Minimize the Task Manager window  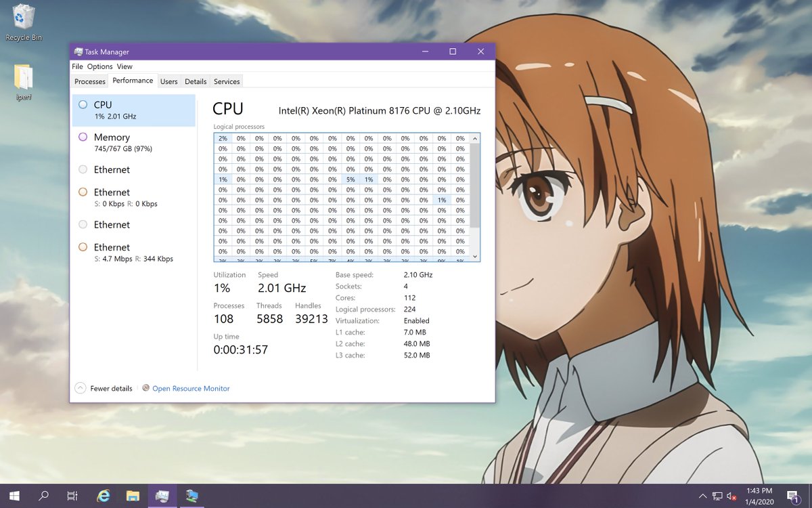(x=425, y=51)
